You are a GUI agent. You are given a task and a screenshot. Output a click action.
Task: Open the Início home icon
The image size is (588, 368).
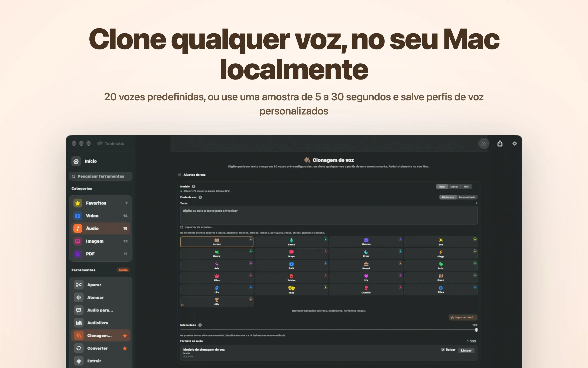coord(76,161)
